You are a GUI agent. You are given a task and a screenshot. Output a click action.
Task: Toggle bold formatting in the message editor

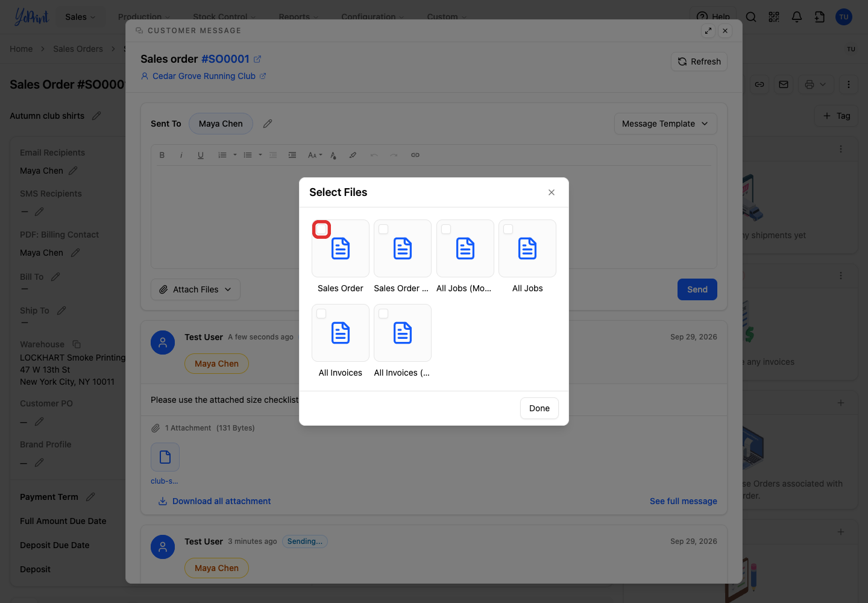[162, 155]
